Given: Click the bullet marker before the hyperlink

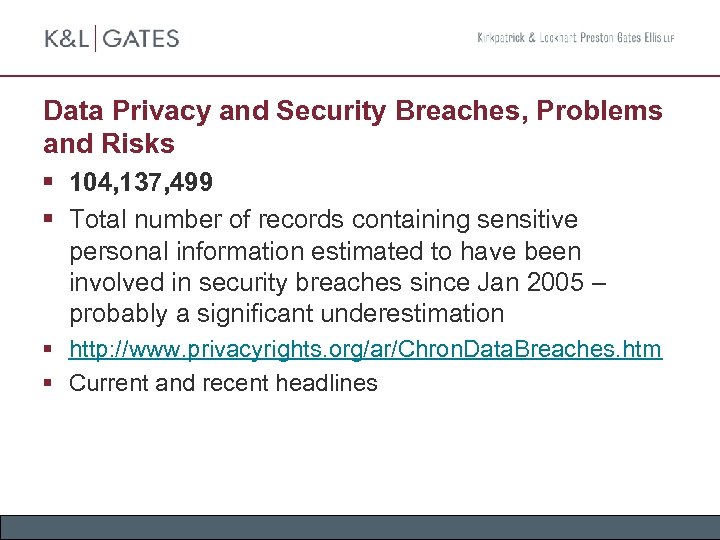Looking at the screenshot, I should coord(50,349).
